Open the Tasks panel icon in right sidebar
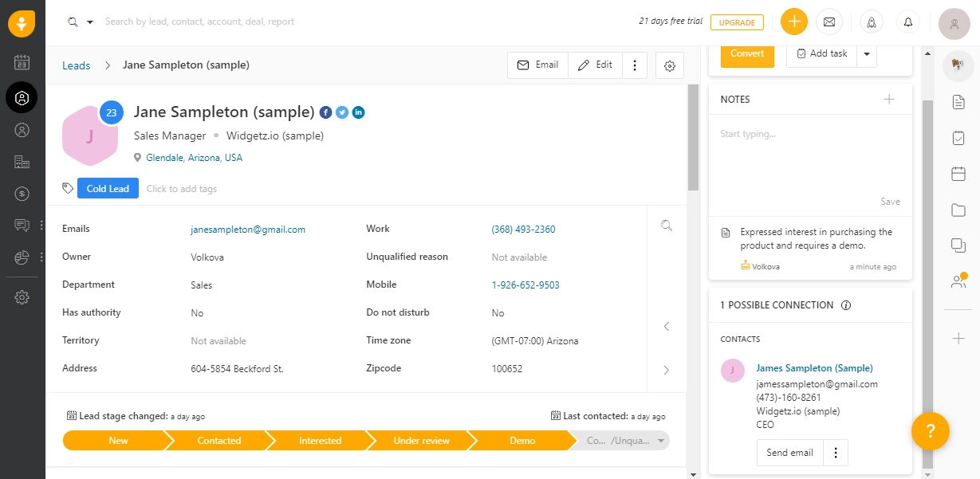The width and height of the screenshot is (980, 479). (958, 137)
